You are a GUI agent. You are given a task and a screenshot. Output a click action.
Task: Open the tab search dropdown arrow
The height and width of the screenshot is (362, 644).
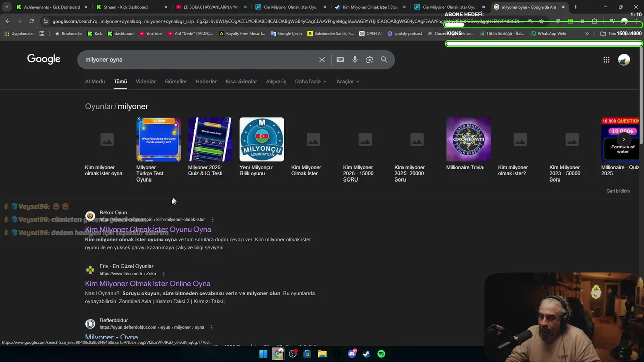pyautogui.click(x=7, y=7)
